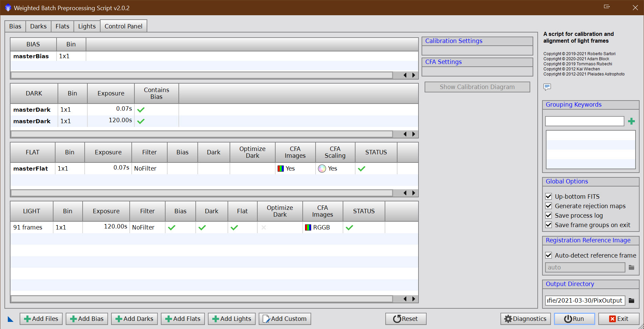
Task: Click the output directory path field
Action: 585,301
